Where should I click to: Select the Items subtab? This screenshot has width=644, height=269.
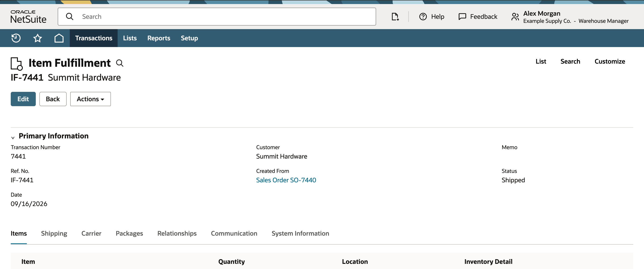pyautogui.click(x=19, y=233)
